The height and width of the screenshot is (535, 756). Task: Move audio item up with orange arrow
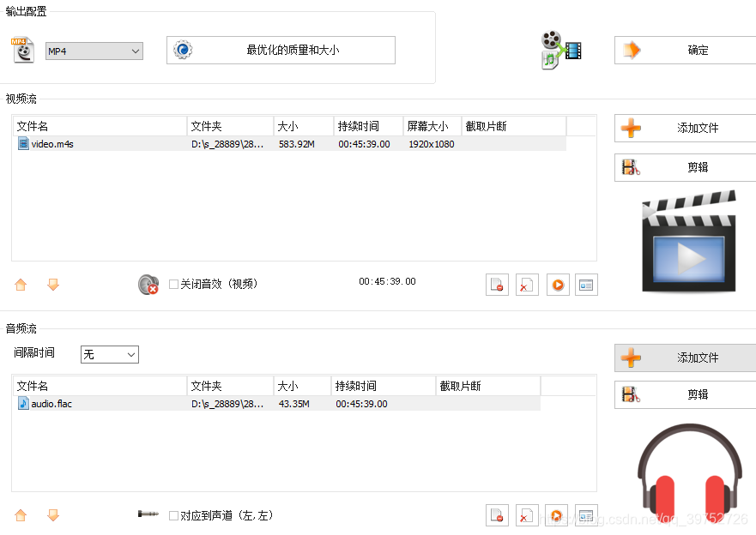[x=21, y=515]
